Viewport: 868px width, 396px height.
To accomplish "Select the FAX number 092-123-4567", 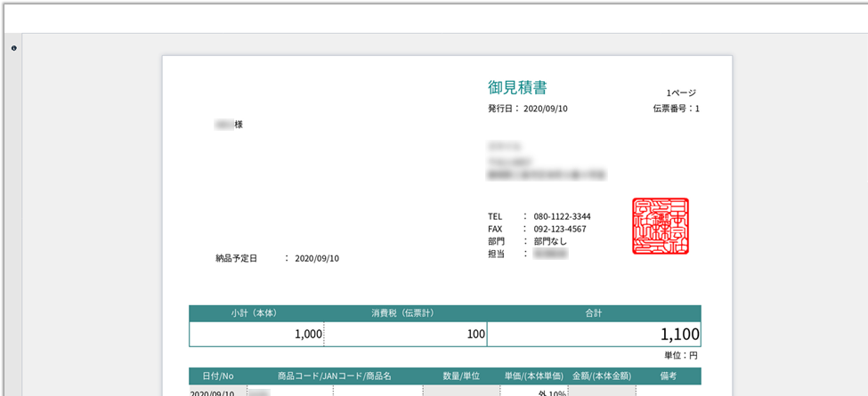I will pos(559,229).
